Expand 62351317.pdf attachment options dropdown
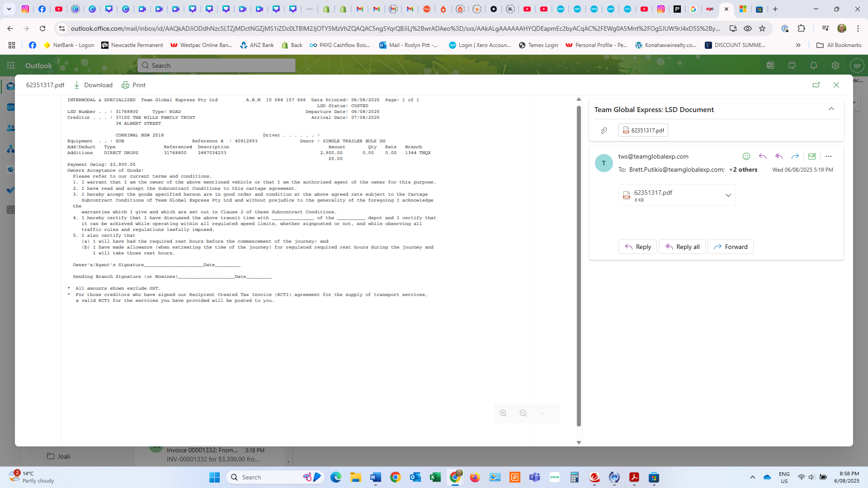The width and height of the screenshot is (868, 488). tap(728, 195)
